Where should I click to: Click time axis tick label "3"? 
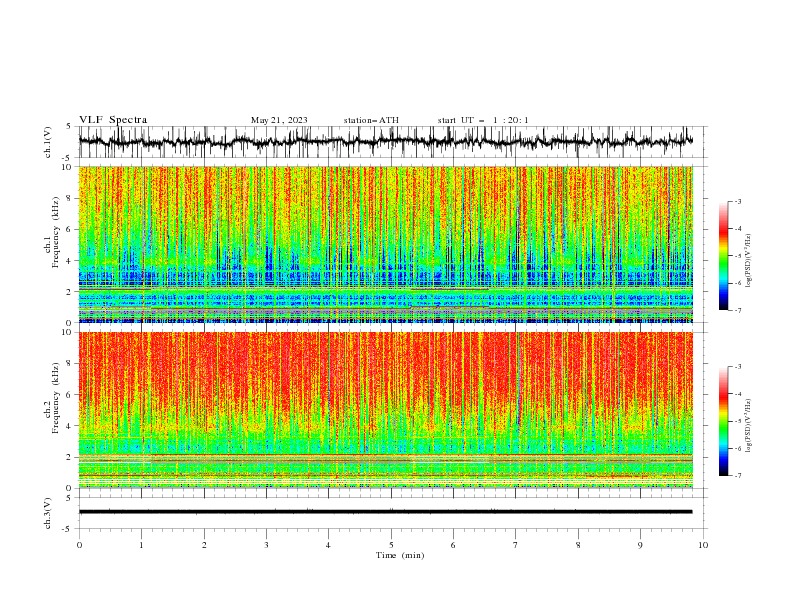(x=266, y=545)
